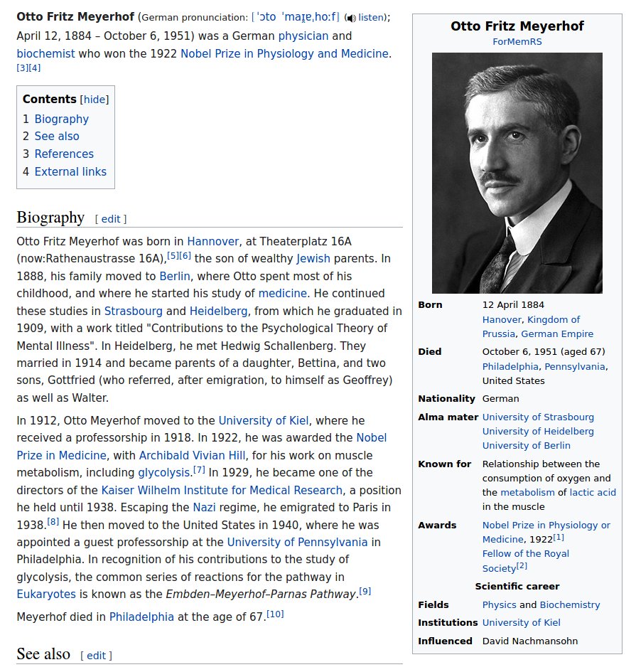Image resolution: width=636 pixels, height=672 pixels.
Task: Jump to See also in Contents
Action: coord(57,137)
